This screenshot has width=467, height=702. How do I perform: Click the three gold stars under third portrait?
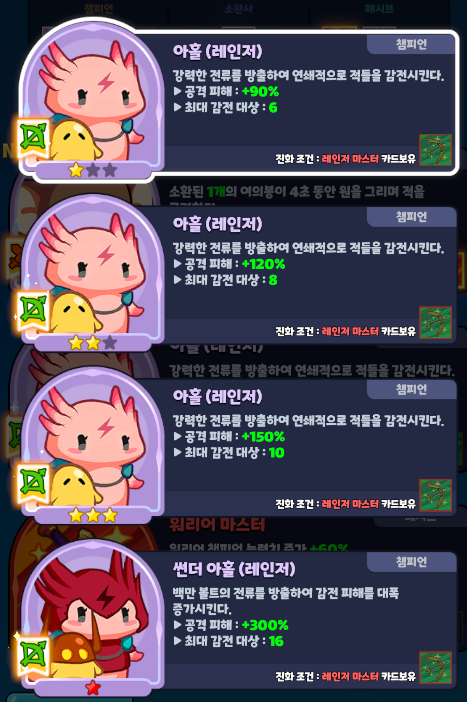click(x=93, y=515)
